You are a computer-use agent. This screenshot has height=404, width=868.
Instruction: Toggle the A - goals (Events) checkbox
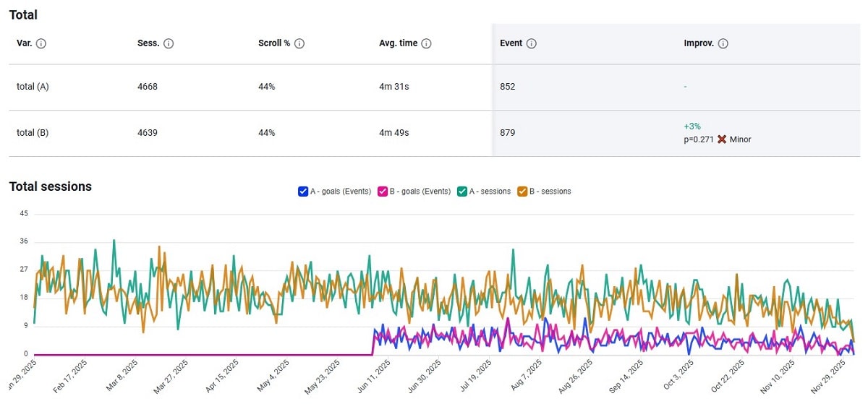pyautogui.click(x=303, y=192)
